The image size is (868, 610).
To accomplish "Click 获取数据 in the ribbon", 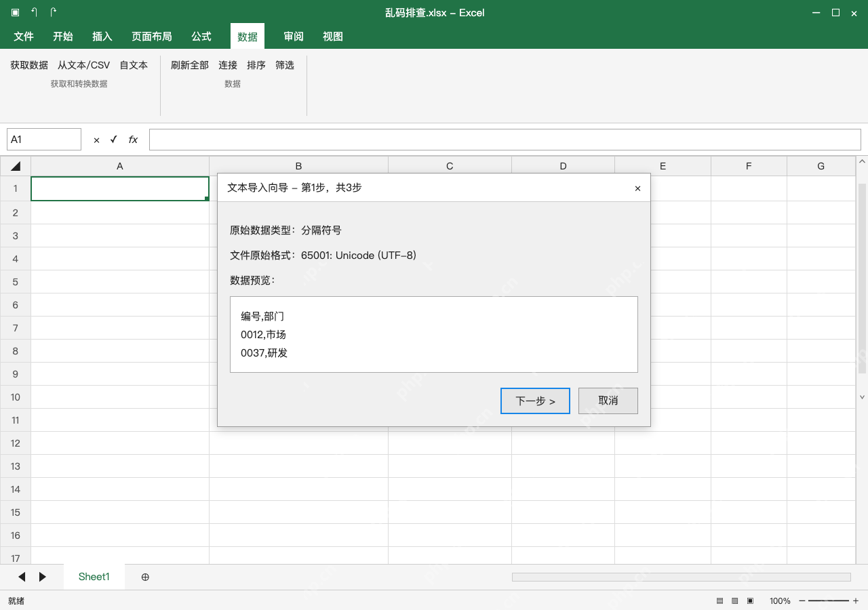I will pyautogui.click(x=29, y=65).
